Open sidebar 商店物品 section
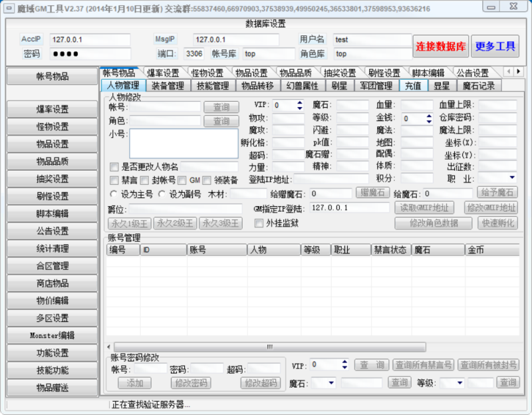The height and width of the screenshot is (415, 532). point(53,283)
